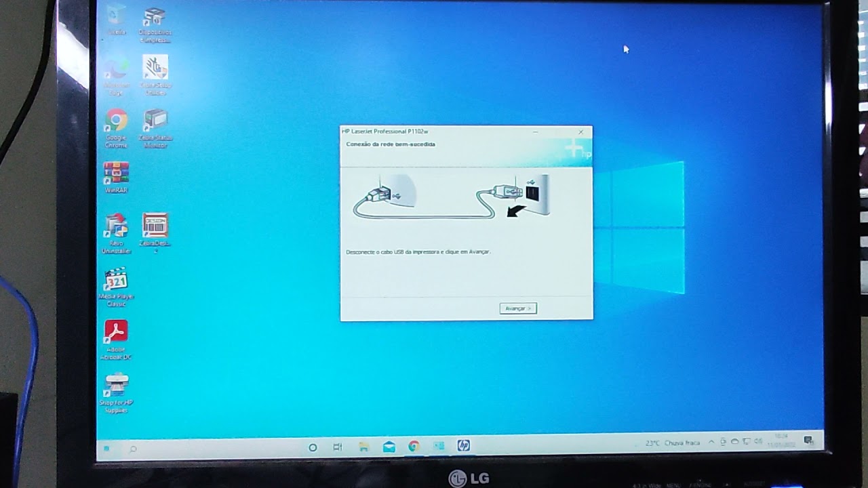868x488 pixels.
Task: Click the volume icon in system tray
Action: click(758, 441)
